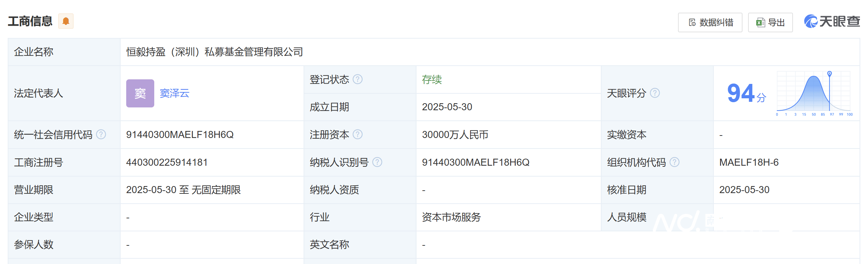The width and height of the screenshot is (868, 264).
Task: Click the 成立日期 value 2025-05-30
Action: (447, 107)
